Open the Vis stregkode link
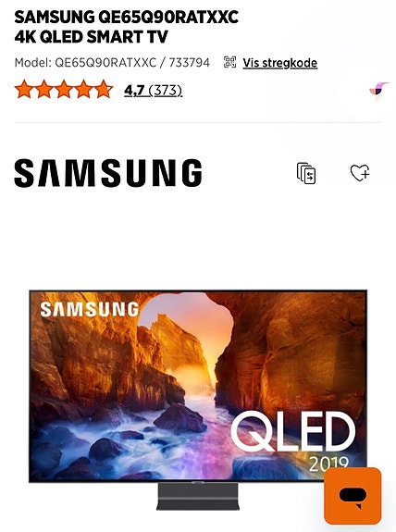 (280, 63)
